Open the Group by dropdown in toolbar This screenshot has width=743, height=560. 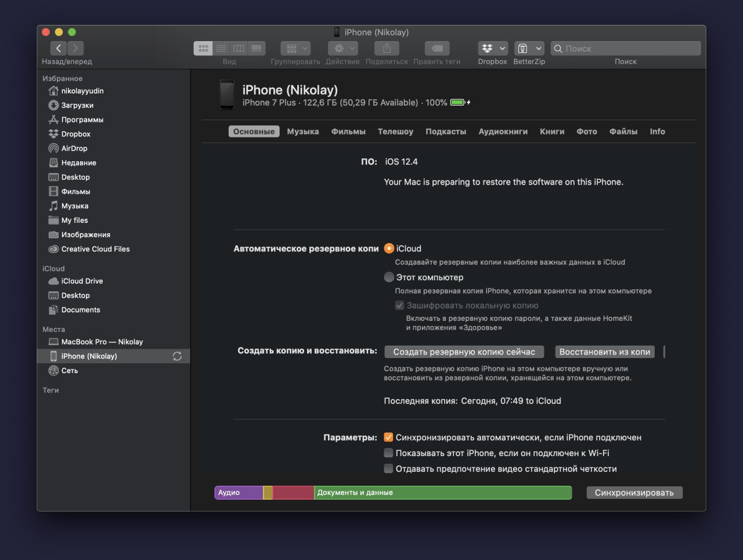click(x=295, y=48)
